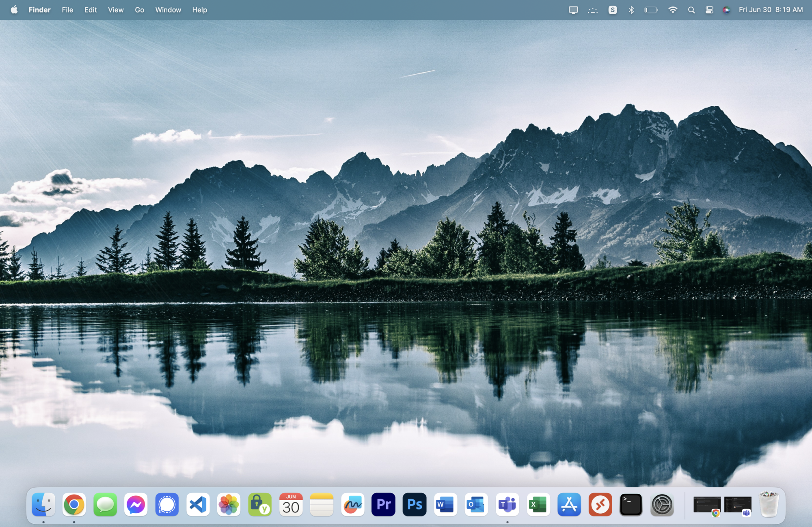Launch Adobe Premiere Pro from the Dock
Viewport: 812px width, 527px height.
383,505
